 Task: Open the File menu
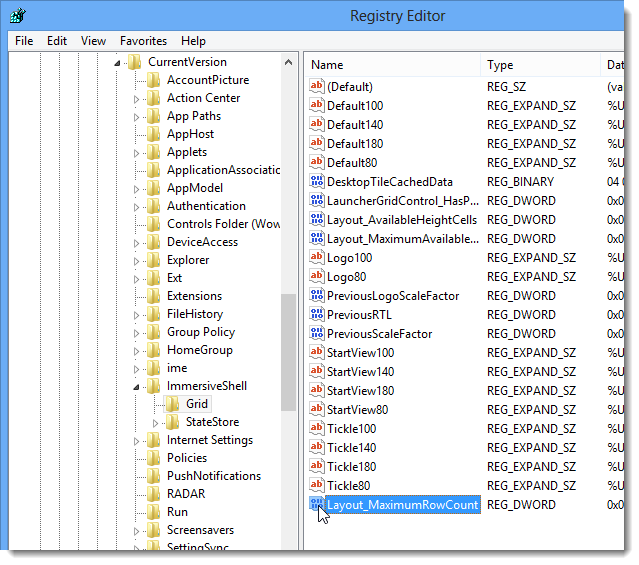24,41
